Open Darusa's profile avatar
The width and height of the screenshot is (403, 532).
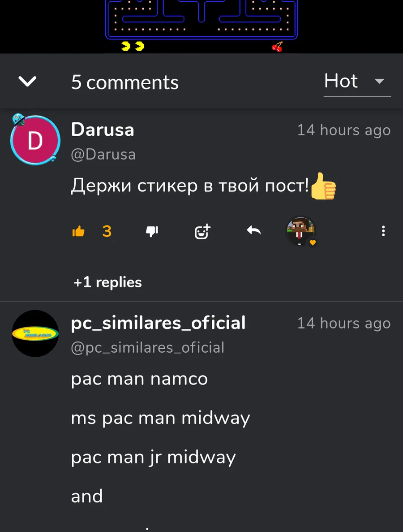coord(35,140)
